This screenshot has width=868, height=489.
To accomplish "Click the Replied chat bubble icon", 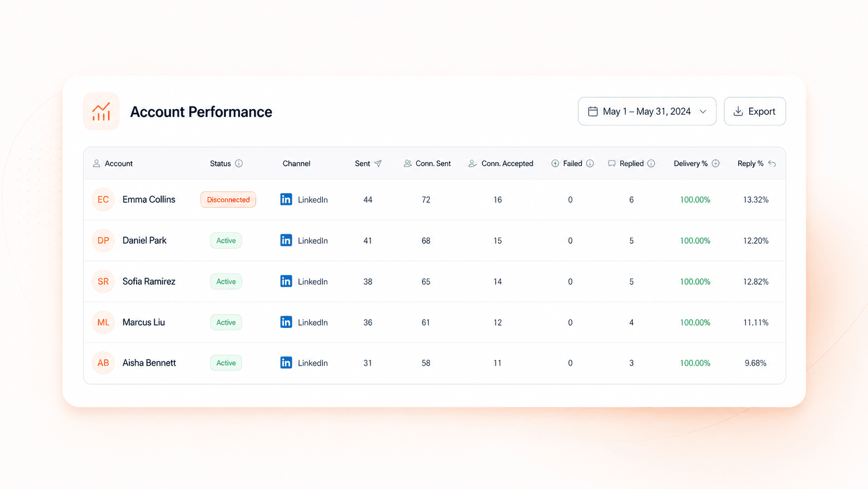I will click(612, 163).
